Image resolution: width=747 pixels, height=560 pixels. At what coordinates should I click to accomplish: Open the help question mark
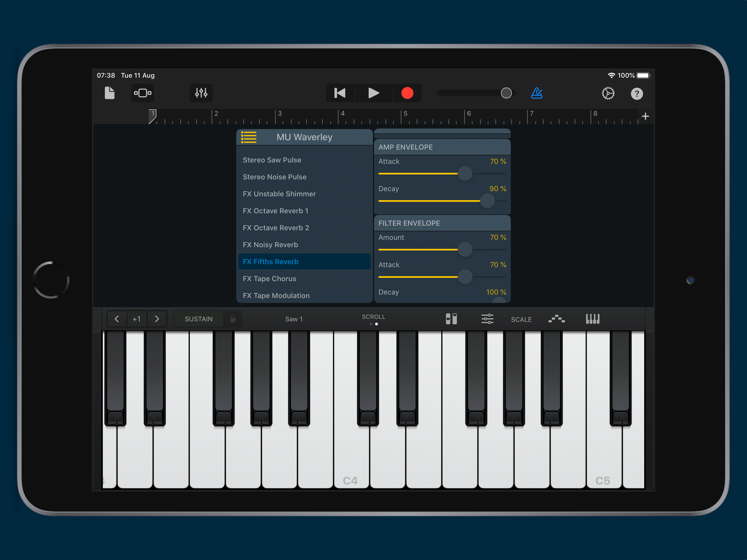[x=637, y=94]
